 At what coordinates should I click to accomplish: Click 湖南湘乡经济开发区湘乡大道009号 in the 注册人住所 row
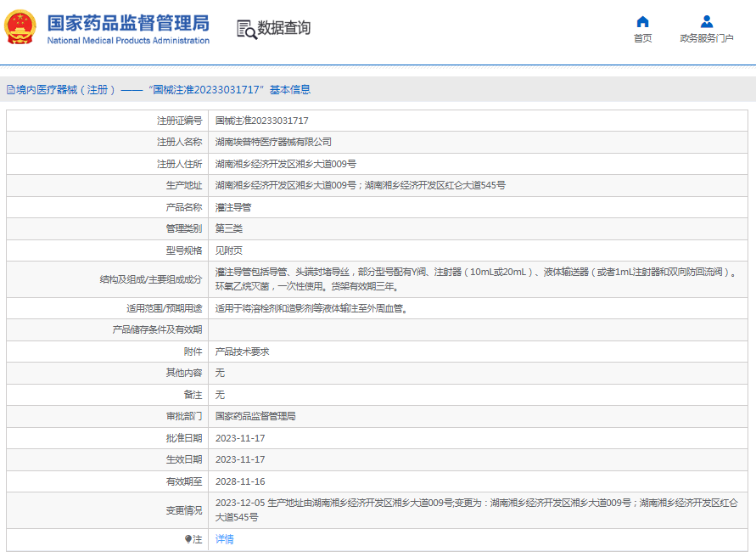(286, 164)
